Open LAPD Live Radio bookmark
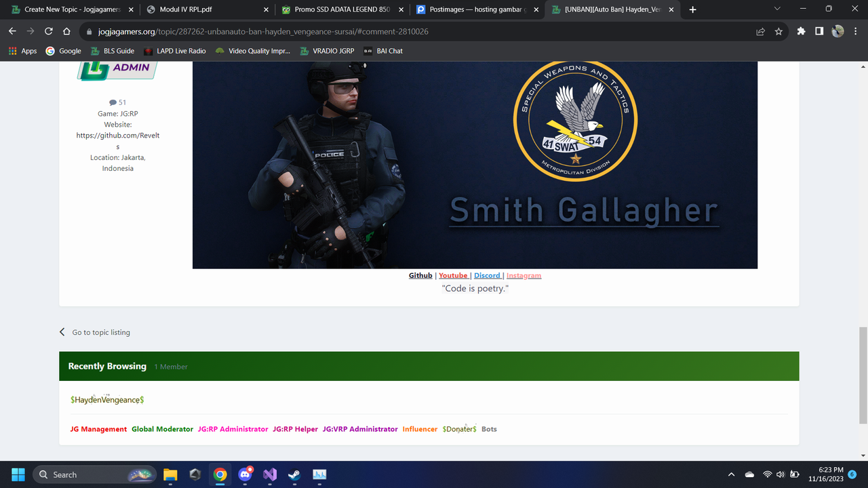868x488 pixels. pos(174,51)
